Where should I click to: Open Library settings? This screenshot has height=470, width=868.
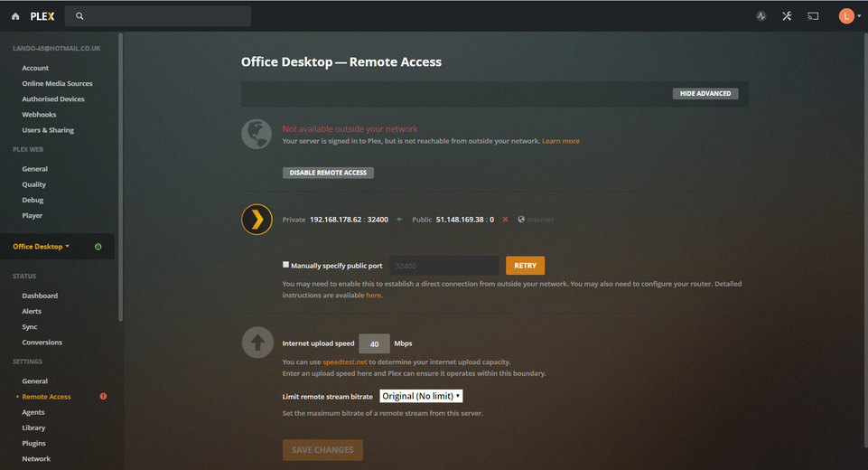point(33,428)
